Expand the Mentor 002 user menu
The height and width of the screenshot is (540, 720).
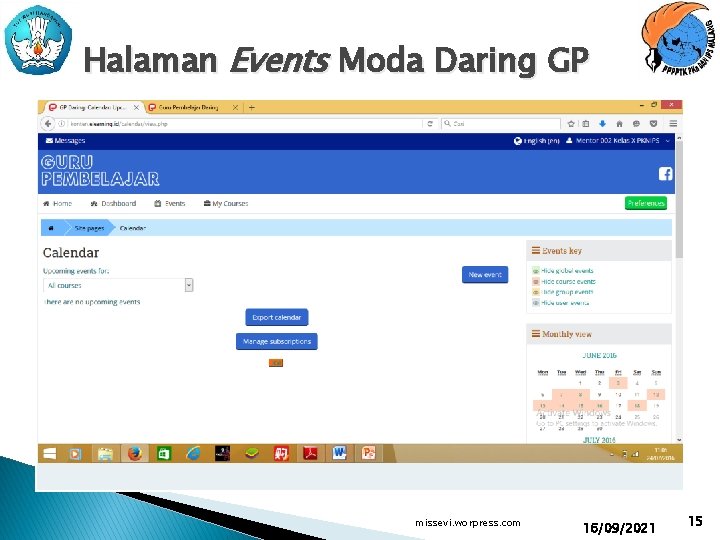click(618, 141)
